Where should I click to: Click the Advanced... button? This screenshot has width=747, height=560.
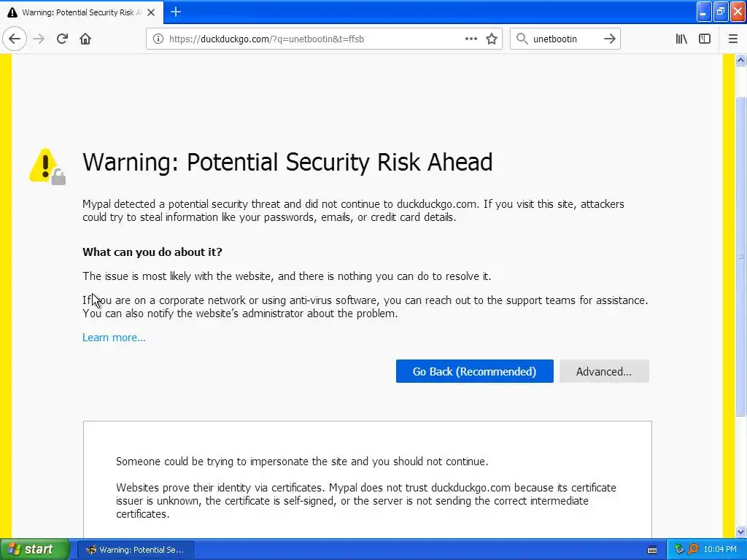pyautogui.click(x=604, y=371)
